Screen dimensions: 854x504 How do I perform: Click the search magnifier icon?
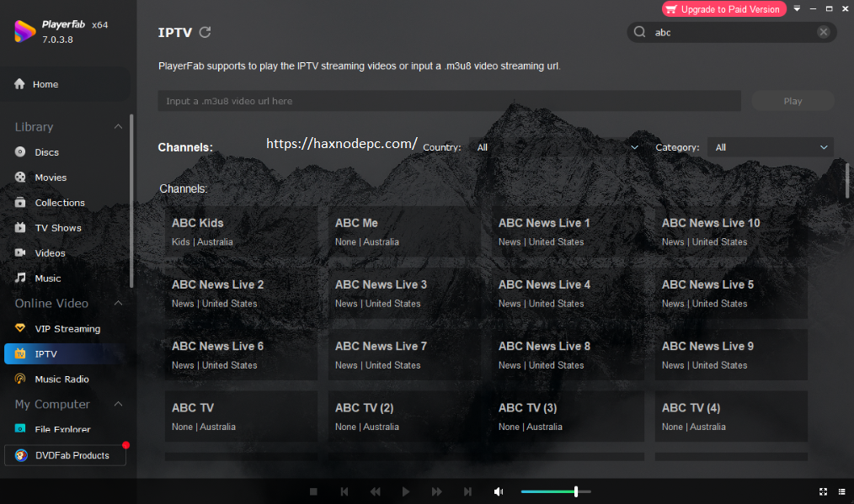640,32
